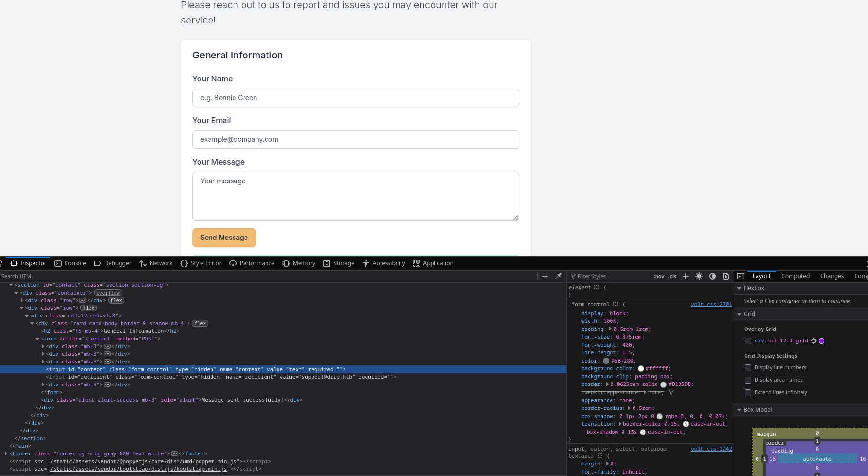Open the volt.css:2701 source link
Viewport: 868px width, 476px height.
711,305
